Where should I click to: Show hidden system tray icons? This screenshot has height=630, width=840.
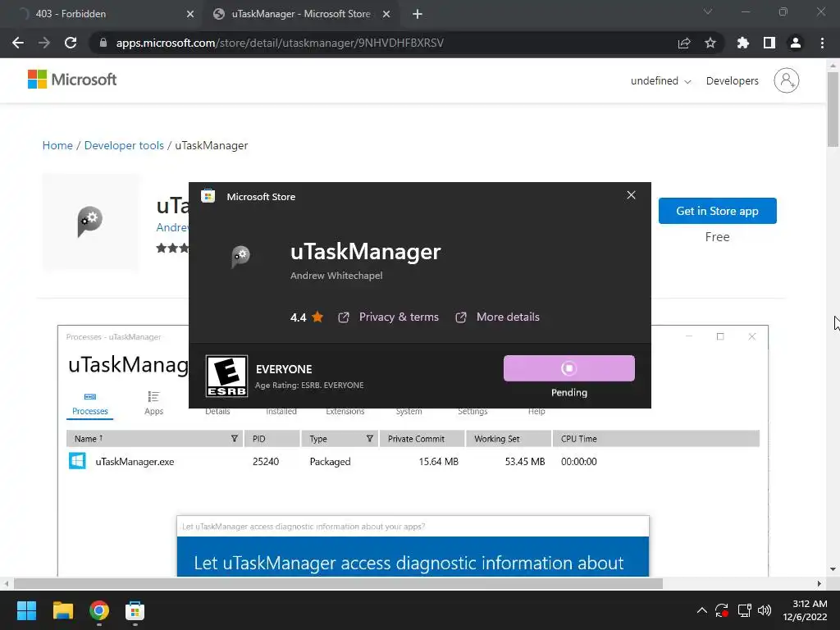pyautogui.click(x=702, y=610)
